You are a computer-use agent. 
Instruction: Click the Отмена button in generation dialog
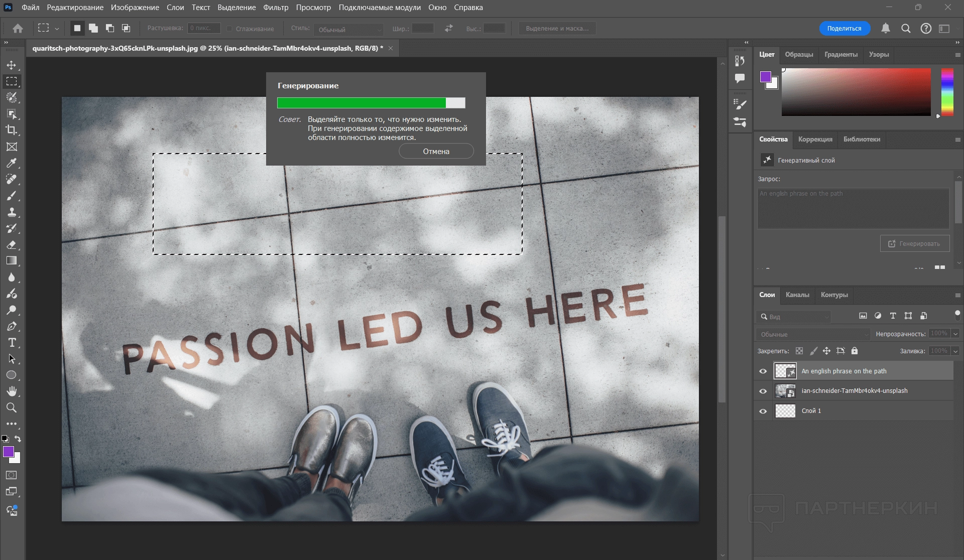436,151
